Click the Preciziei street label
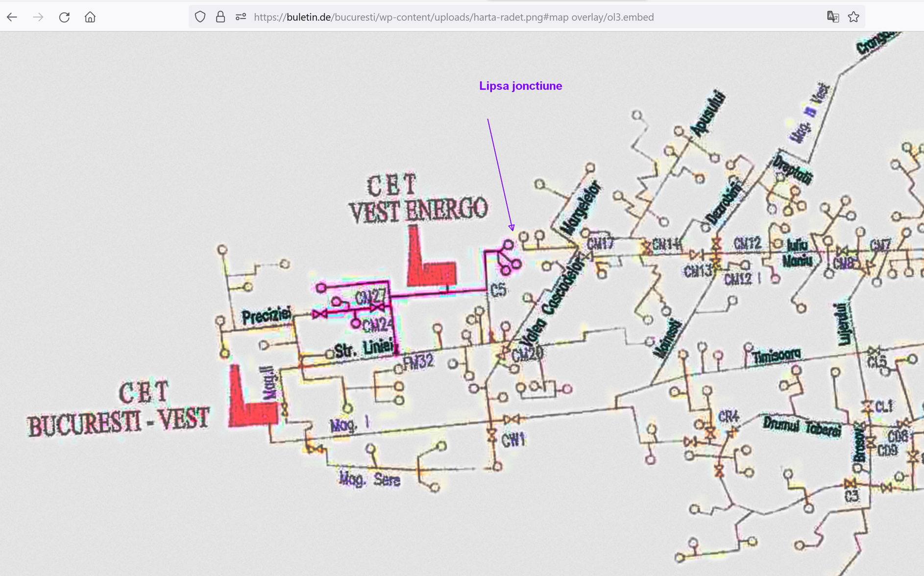 [267, 316]
